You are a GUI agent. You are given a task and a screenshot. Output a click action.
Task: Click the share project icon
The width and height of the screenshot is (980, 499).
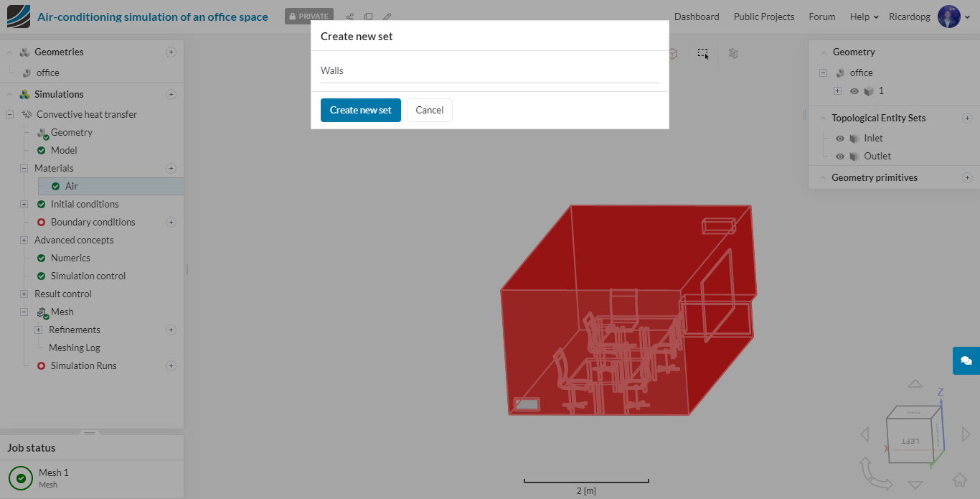pyautogui.click(x=350, y=17)
